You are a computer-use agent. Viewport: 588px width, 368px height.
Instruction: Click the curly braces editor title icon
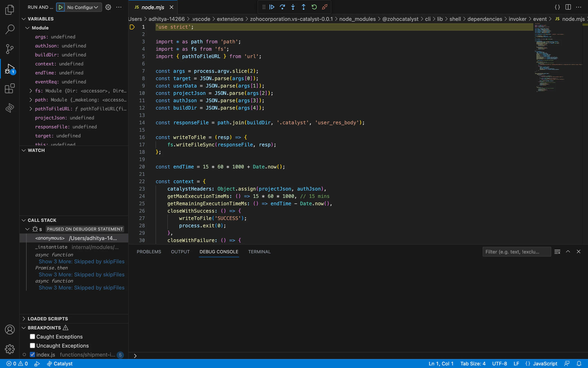pos(557,7)
